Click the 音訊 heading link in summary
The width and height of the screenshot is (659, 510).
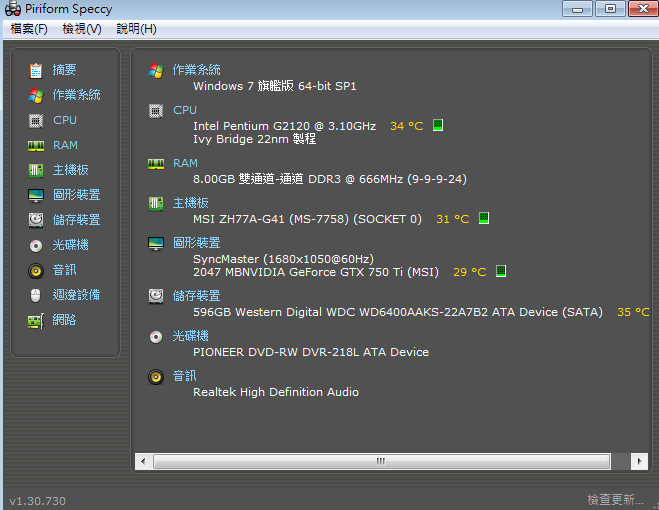(x=185, y=376)
